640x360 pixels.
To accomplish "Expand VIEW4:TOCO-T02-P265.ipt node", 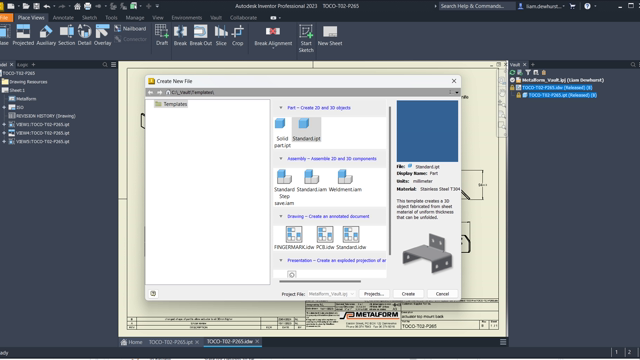I will pos(4,133).
